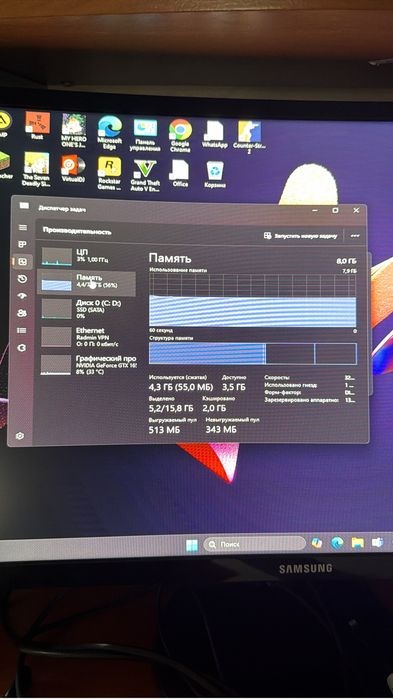The image size is (393, 699).
Task: Click the memory composition bar
Action: [x=253, y=353]
